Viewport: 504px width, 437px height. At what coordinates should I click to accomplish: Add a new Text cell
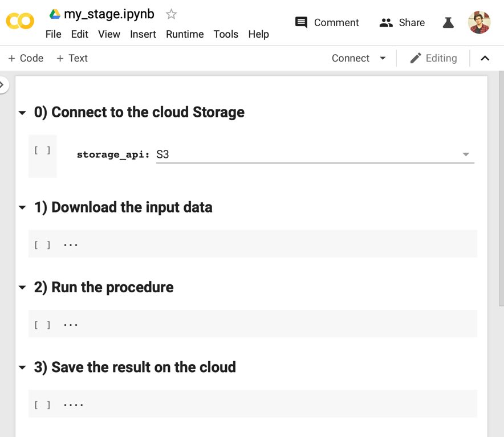pos(72,58)
